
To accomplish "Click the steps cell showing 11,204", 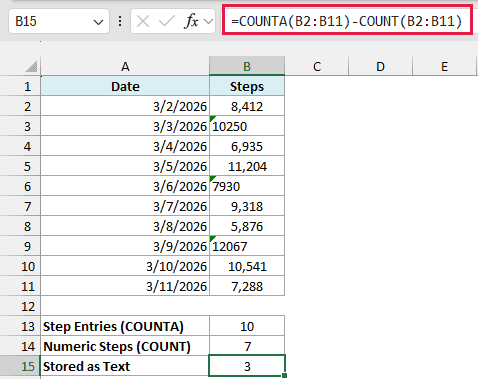I will [x=247, y=166].
